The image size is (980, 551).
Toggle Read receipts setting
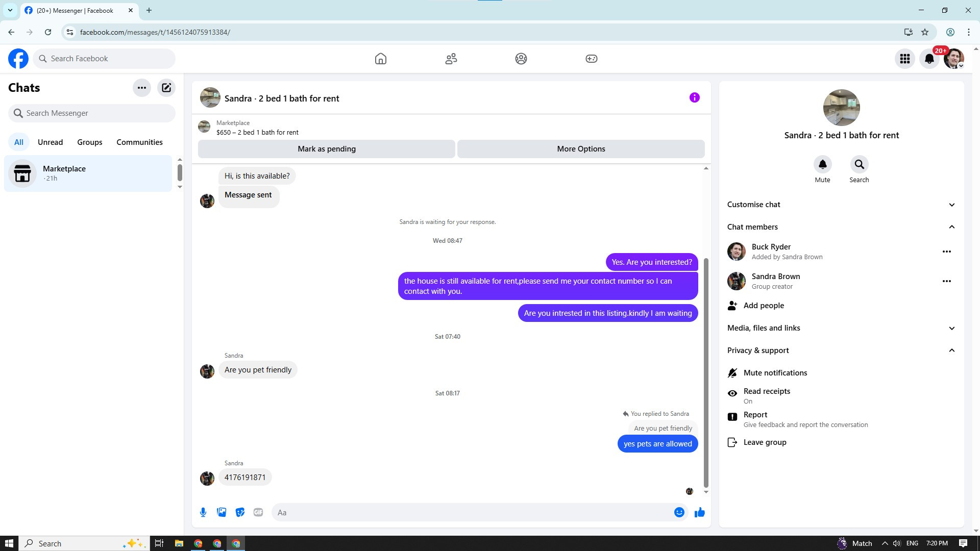766,395
